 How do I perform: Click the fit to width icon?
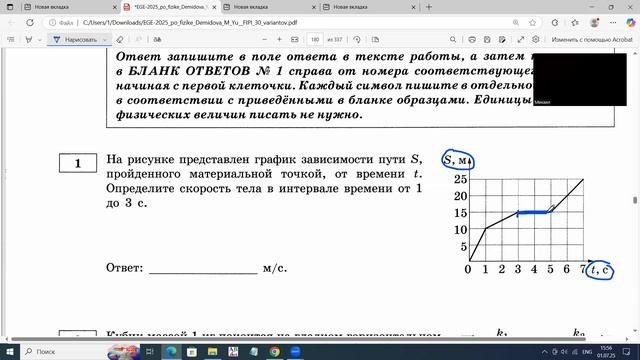point(295,40)
